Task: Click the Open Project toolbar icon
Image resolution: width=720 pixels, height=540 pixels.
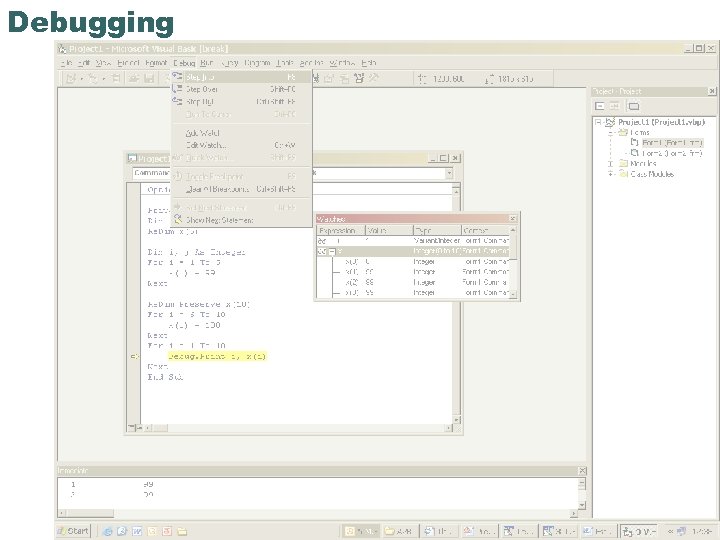Action: (134, 79)
